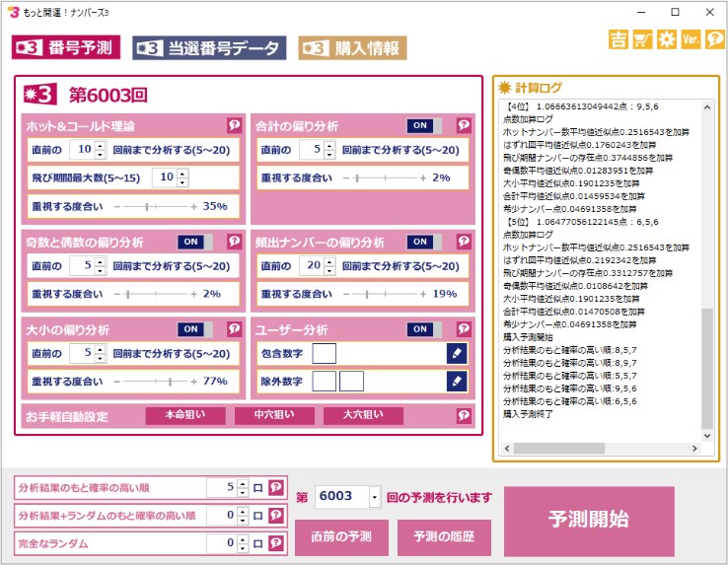Click minus on 奇数と偶数 重視する度合い

pyautogui.click(x=116, y=294)
